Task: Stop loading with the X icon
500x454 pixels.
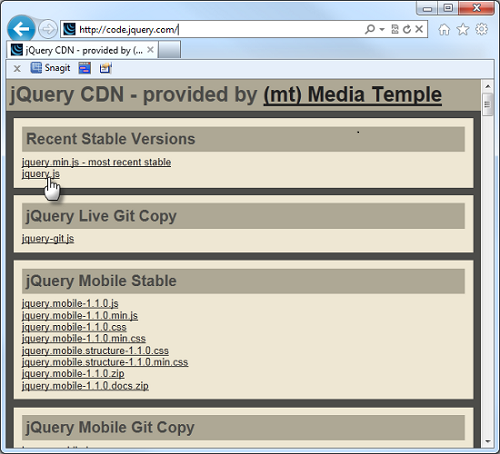Action: click(419, 29)
